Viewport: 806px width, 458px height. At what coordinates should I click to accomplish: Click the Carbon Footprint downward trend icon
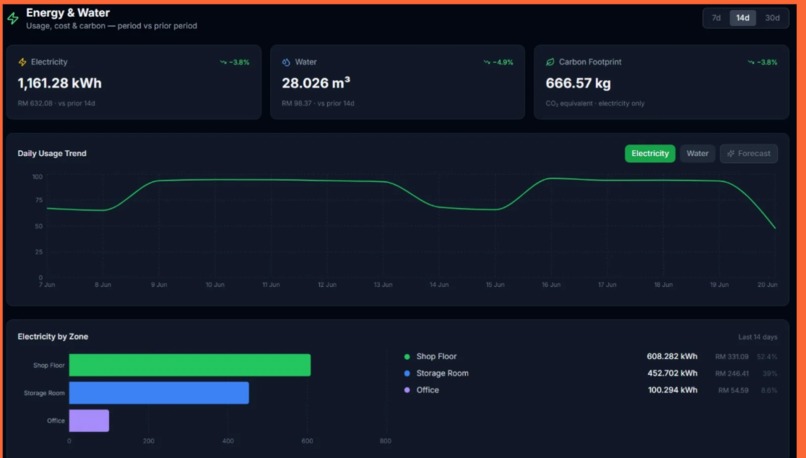751,62
